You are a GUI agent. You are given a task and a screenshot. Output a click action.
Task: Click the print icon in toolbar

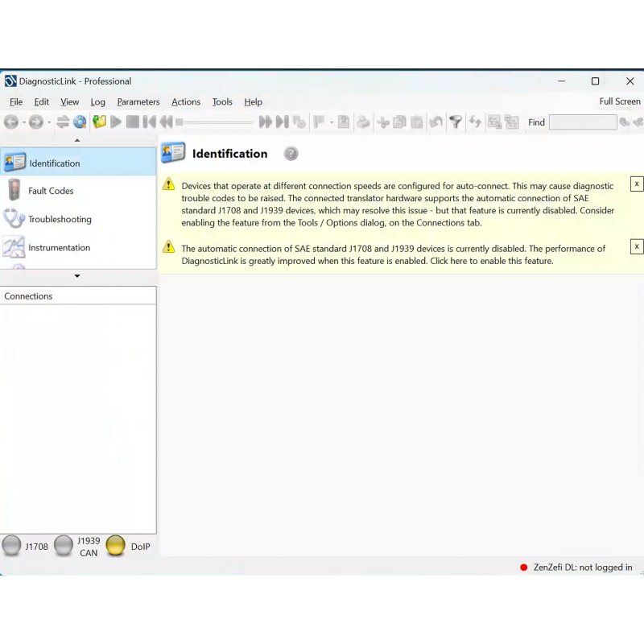[x=363, y=122]
